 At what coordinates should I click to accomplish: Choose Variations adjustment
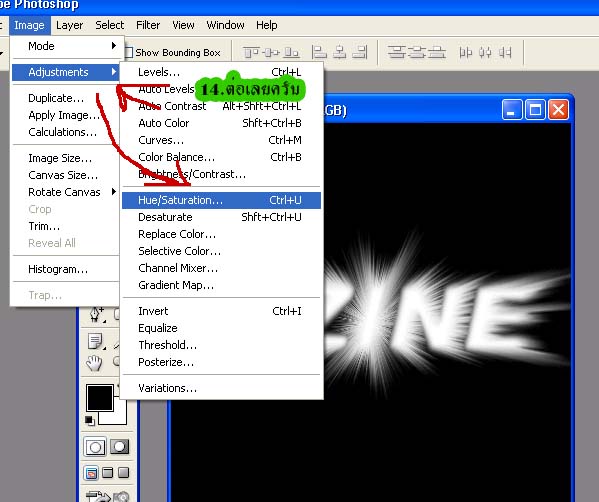[221, 388]
